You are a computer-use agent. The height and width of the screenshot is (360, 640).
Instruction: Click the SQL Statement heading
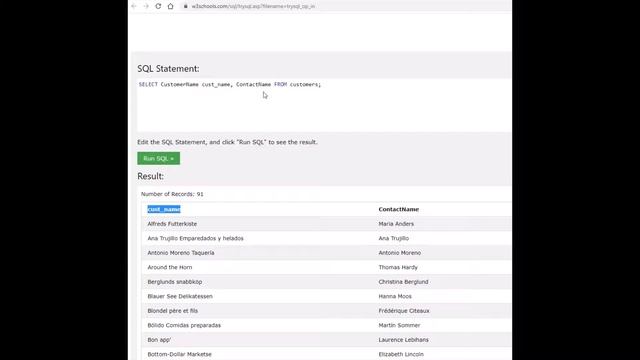click(168, 69)
